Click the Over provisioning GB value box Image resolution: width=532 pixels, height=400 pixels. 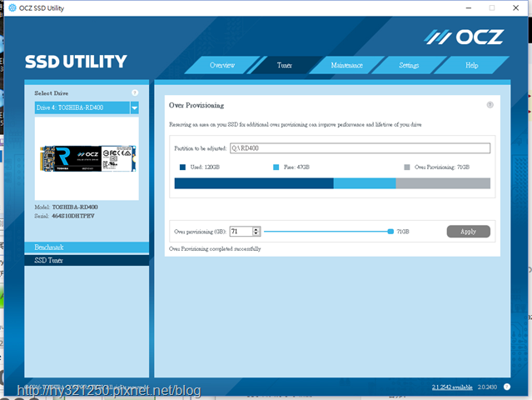tap(241, 232)
